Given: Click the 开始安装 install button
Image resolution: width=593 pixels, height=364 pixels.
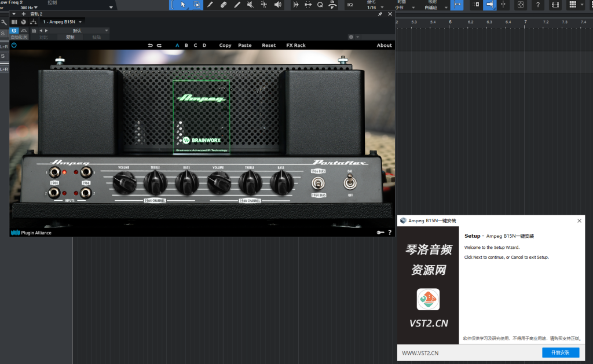Looking at the screenshot, I should pos(560,352).
